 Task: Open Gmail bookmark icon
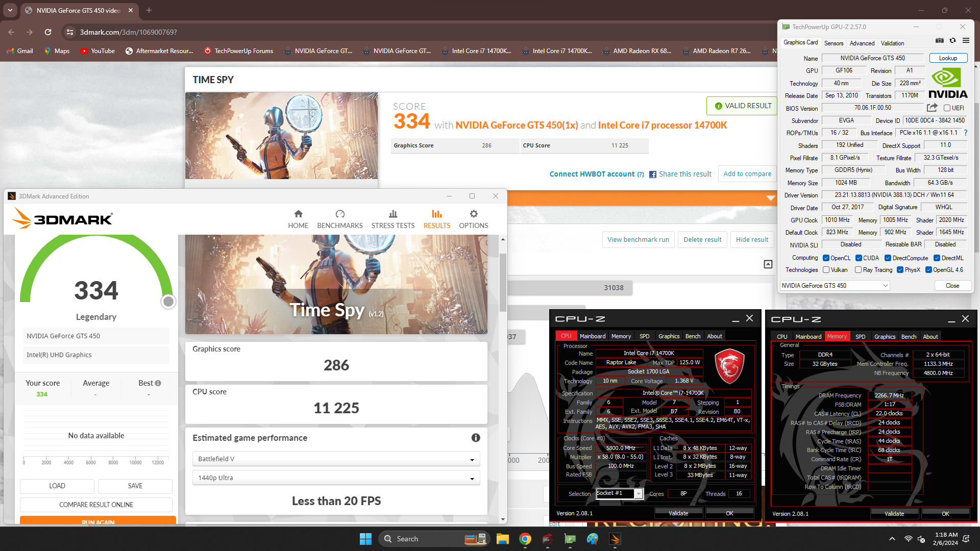(10, 51)
